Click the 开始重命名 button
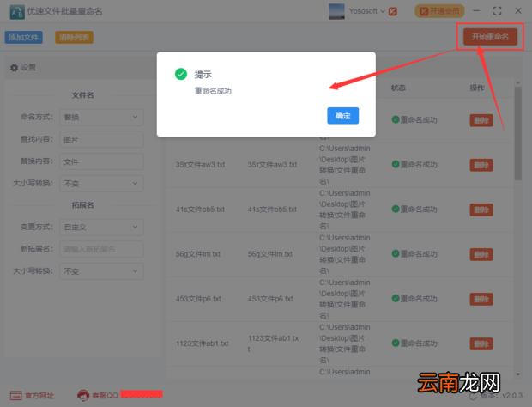The width and height of the screenshot is (532, 407). [490, 37]
